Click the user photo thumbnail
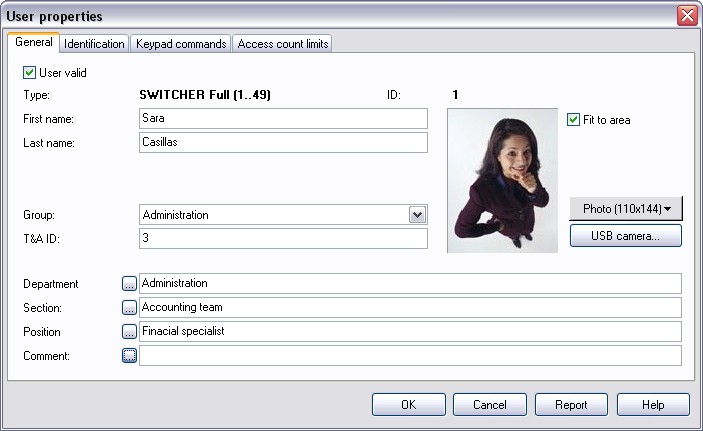This screenshot has width=703, height=431. pos(502,180)
